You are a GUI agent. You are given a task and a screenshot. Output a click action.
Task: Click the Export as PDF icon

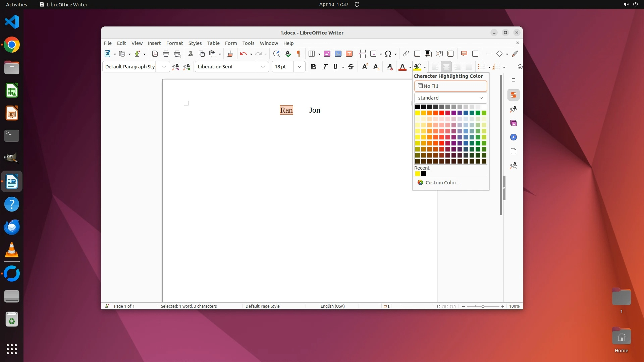155,54
